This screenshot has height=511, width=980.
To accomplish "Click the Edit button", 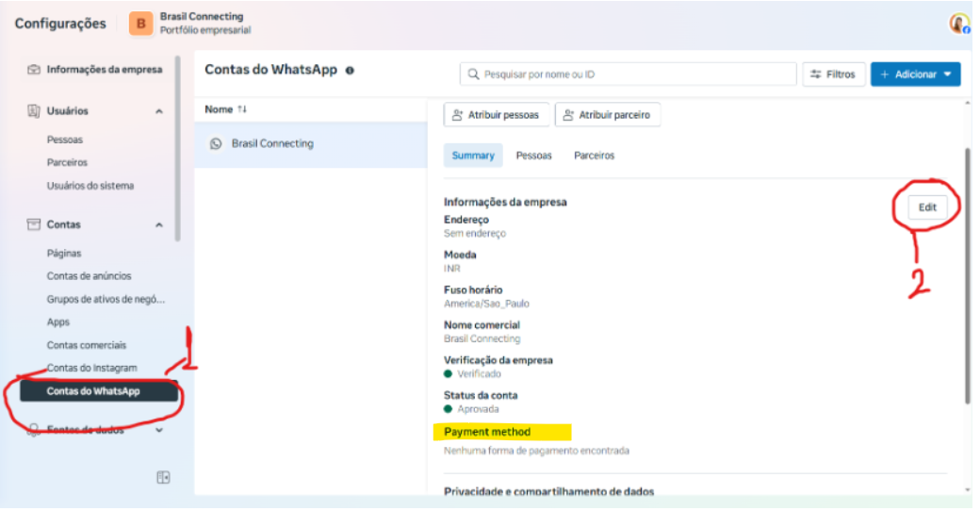I will click(x=927, y=207).
